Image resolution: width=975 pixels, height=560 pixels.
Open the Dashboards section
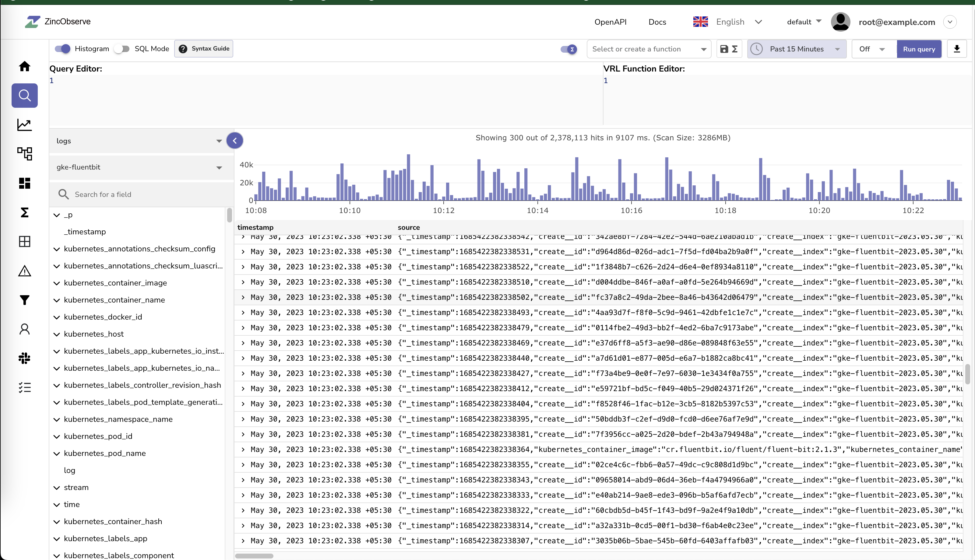click(x=24, y=183)
